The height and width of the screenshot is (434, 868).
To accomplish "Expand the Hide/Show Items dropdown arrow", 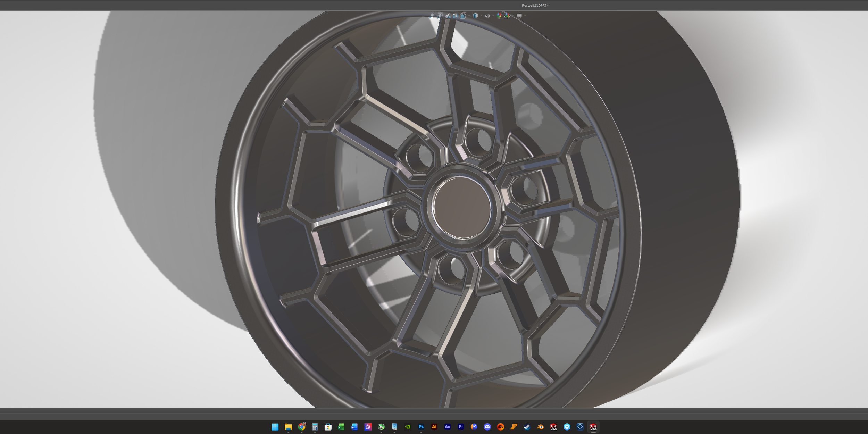I will click(x=493, y=16).
